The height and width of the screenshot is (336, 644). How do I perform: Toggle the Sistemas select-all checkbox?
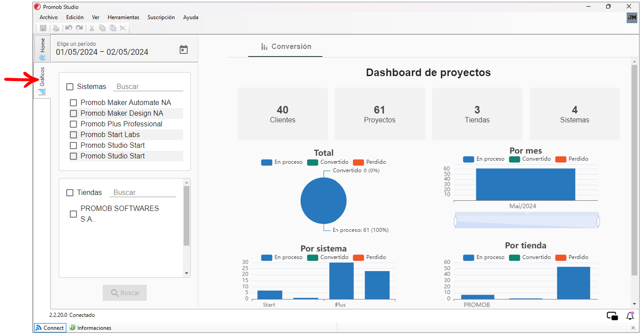pyautogui.click(x=70, y=87)
